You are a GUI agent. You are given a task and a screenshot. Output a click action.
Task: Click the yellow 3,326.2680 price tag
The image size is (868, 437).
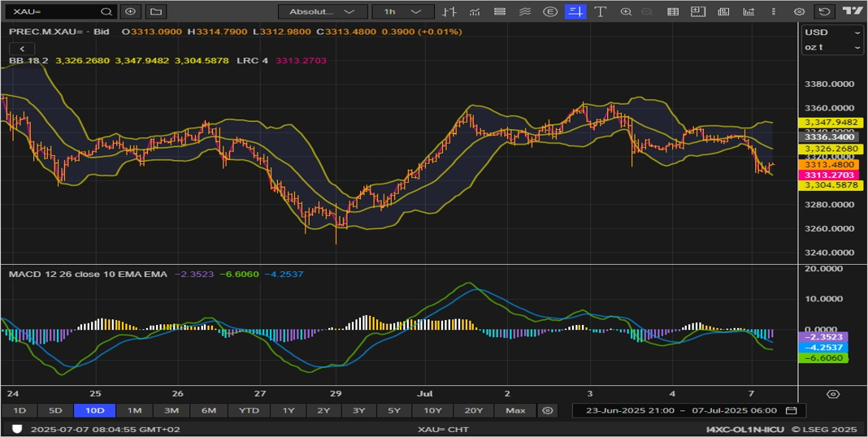830,149
